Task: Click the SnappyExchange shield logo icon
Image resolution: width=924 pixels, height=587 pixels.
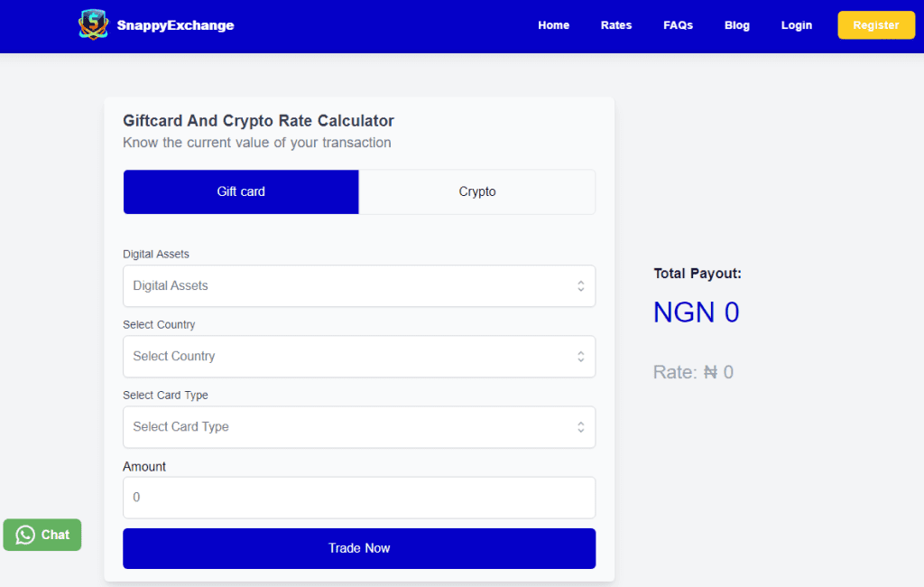Action: [93, 24]
